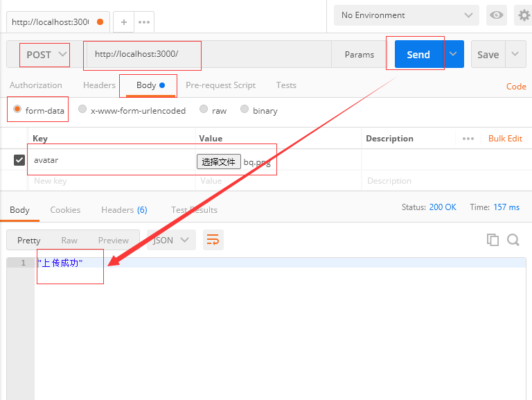
Task: Open the request Body tab
Action: coord(150,85)
